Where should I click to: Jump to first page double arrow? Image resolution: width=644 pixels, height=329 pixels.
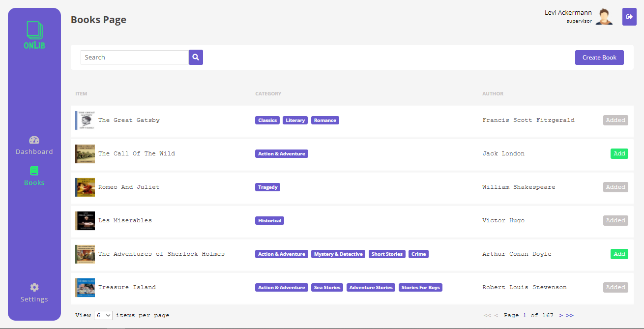tap(488, 315)
